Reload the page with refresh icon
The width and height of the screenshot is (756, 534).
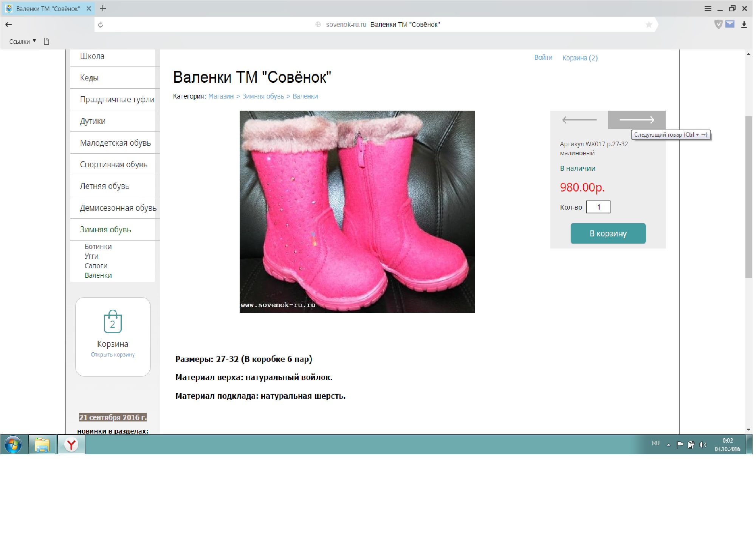pos(101,25)
